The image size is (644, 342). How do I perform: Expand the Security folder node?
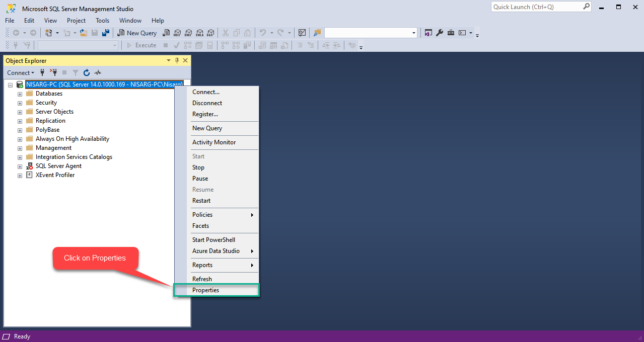coord(20,103)
